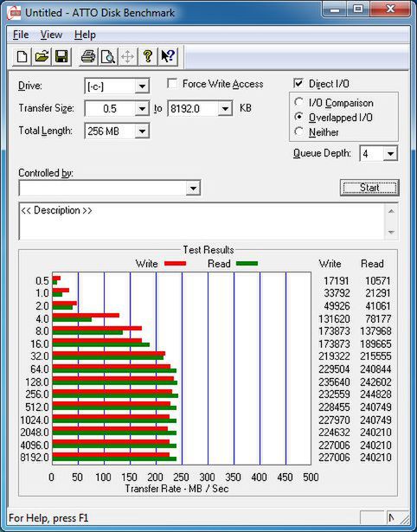Viewport: 417px width, 532px height.
Task: Open About with the question mark icon
Action: (148, 56)
